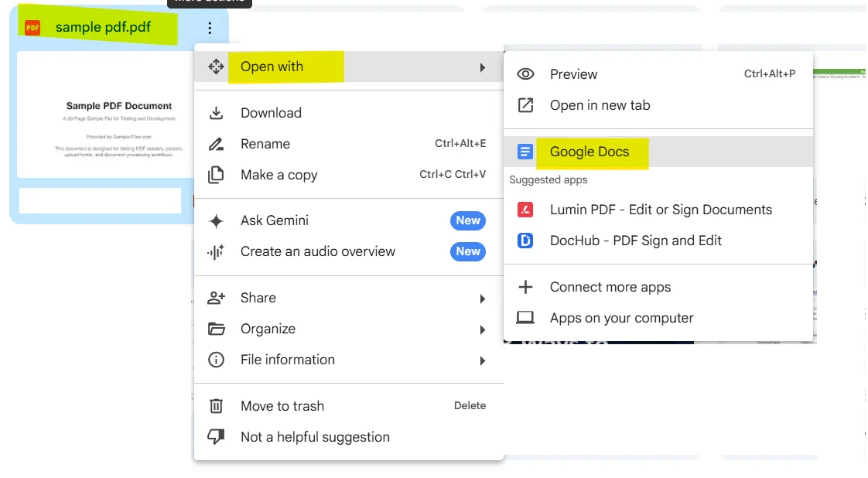Select Preview in the submenu
868x478 pixels.
point(658,74)
